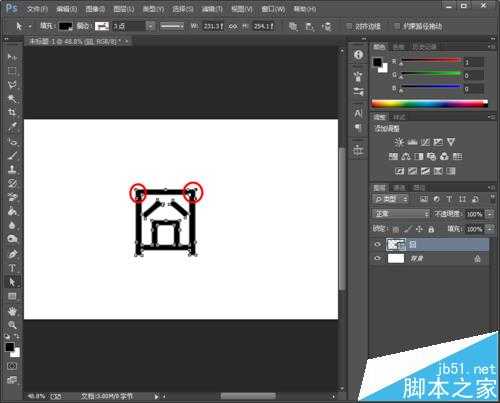Open the layer filter type dropdown
The image size is (500, 403).
pos(390,199)
